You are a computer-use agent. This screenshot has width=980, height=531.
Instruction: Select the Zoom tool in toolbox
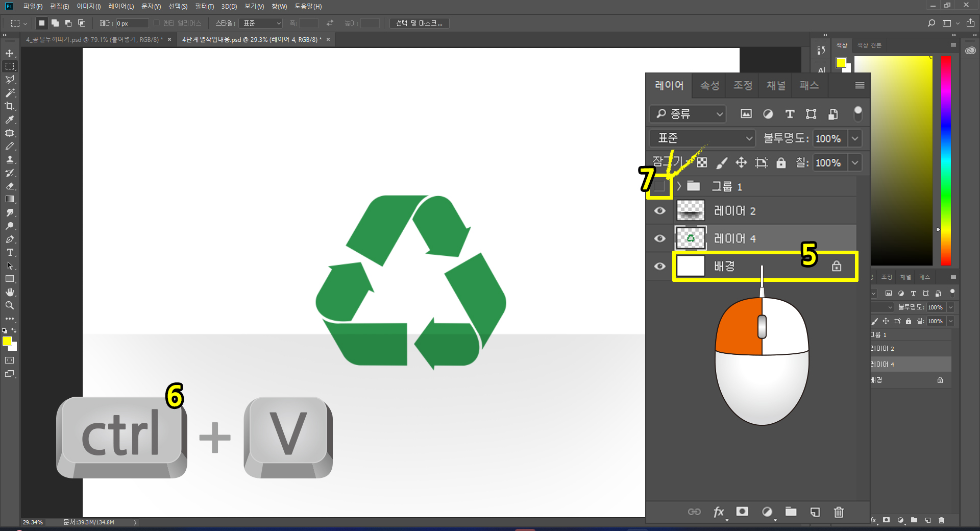point(10,305)
